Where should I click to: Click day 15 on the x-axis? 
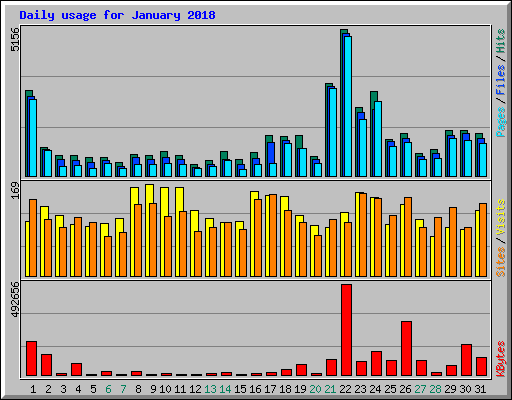coord(240,389)
